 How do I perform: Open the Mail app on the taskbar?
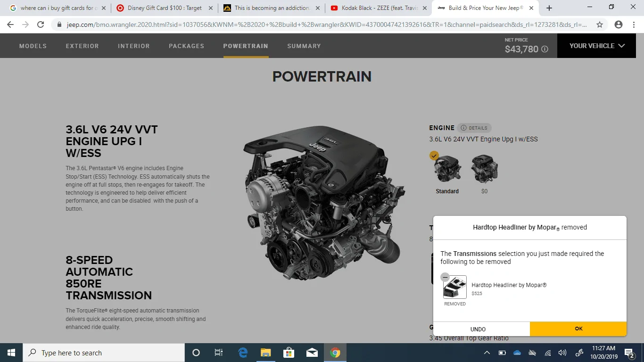[312, 353]
